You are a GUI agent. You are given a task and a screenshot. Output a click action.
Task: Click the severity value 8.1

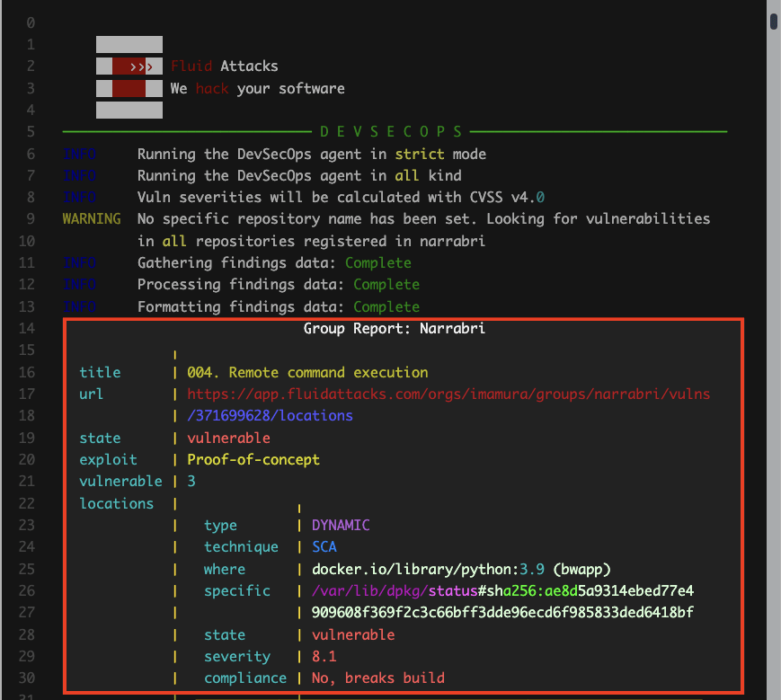click(x=324, y=657)
